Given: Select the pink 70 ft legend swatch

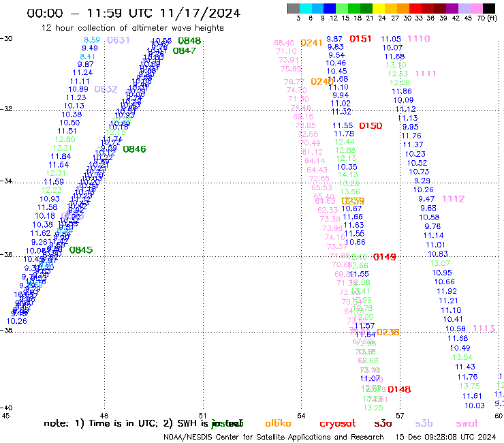Looking at the screenshot, I should (x=476, y=8).
